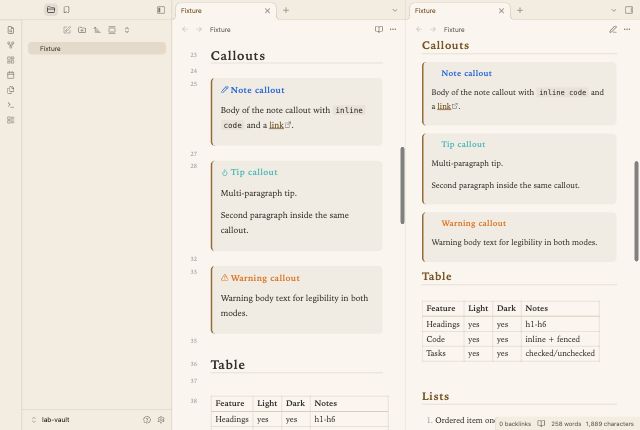Toggle the right sidebar collapse icon

tap(629, 10)
